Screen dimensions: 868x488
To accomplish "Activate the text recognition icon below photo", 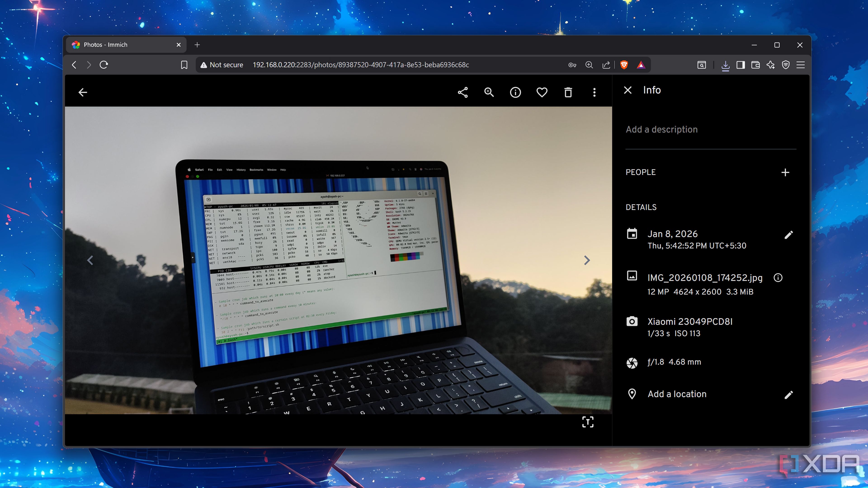I will [x=588, y=422].
